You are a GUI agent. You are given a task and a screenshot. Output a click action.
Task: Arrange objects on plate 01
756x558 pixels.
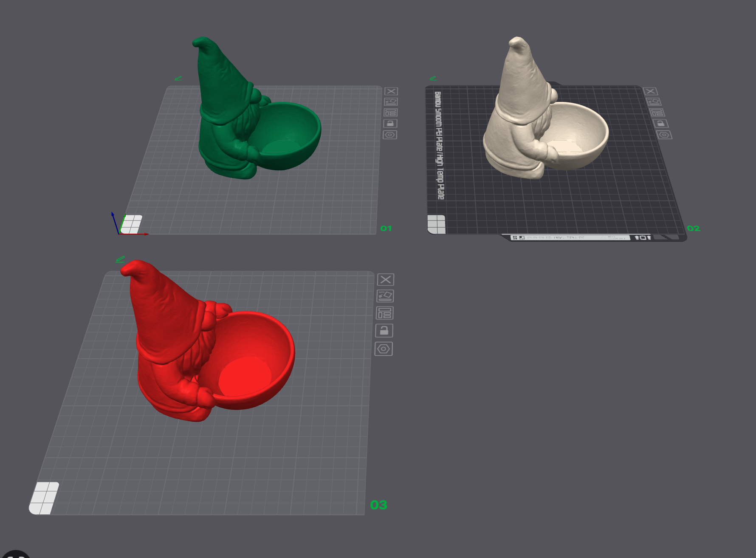click(x=391, y=113)
